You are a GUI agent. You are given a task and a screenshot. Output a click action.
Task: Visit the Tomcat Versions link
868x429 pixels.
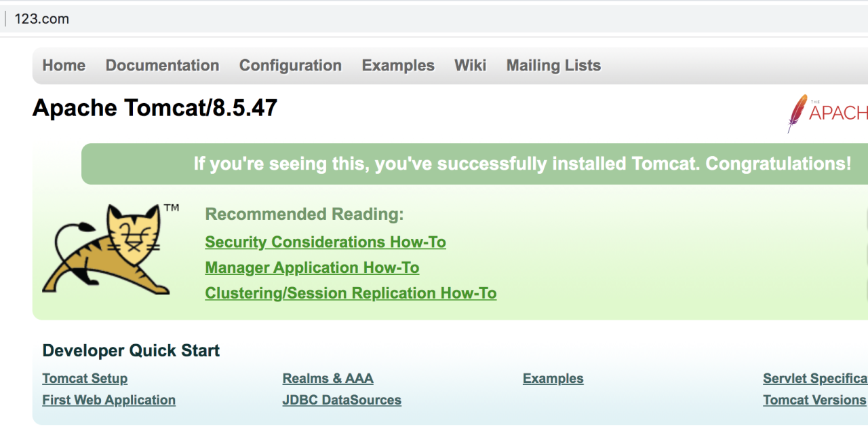point(814,400)
